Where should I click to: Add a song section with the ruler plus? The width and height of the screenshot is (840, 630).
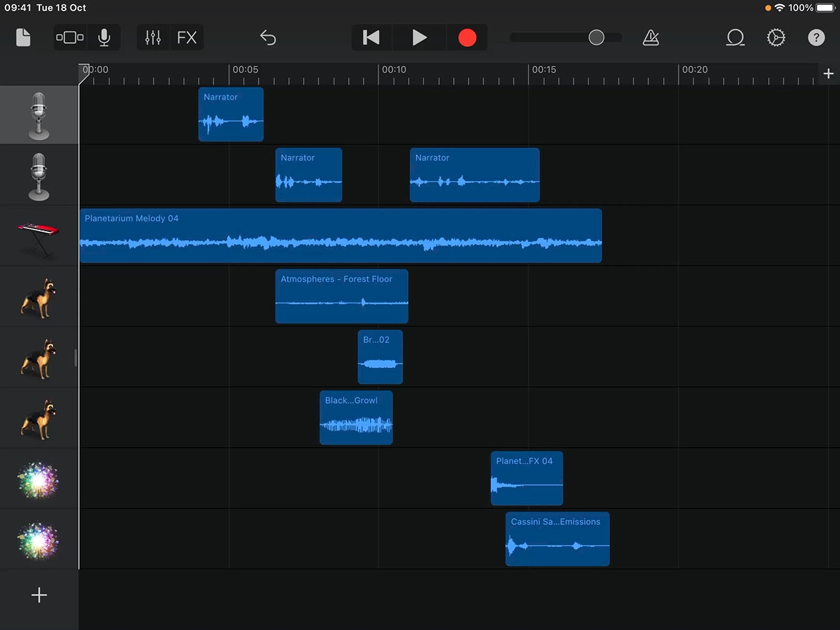tap(829, 74)
